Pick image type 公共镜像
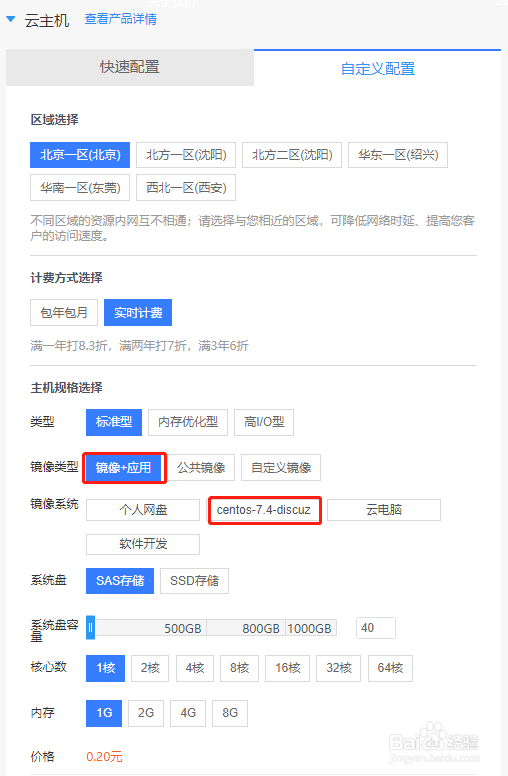The height and width of the screenshot is (776, 508). tap(201, 468)
